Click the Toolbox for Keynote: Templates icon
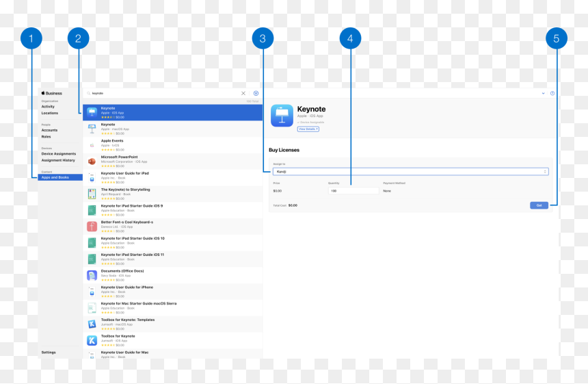588x384 pixels. click(92, 324)
